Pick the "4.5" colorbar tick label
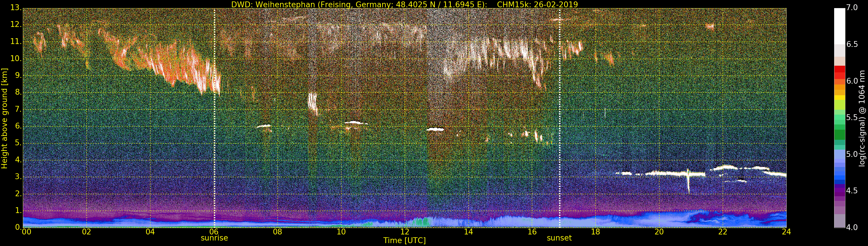Image resolution: width=868 pixels, height=246 pixels. [852, 191]
